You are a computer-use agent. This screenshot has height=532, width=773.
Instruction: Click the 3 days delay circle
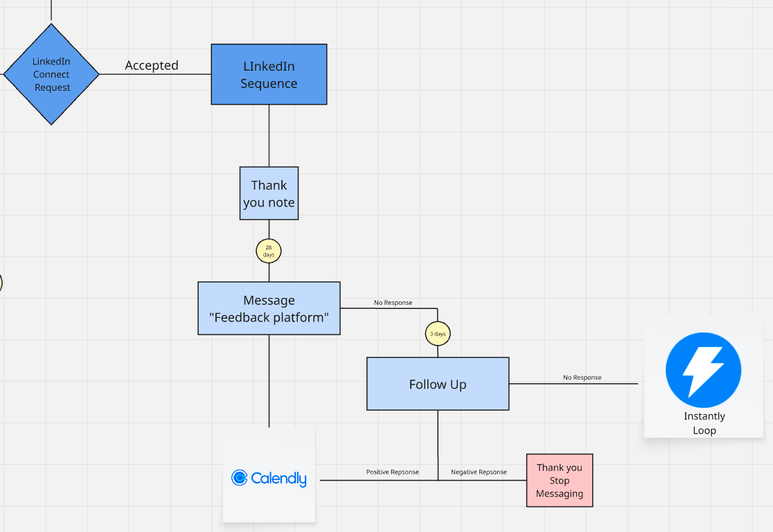[438, 334]
